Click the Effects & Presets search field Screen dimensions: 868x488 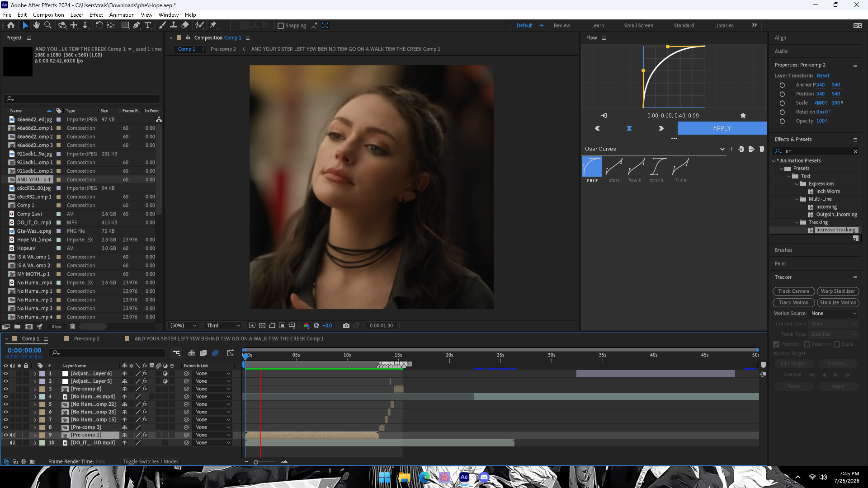click(816, 152)
